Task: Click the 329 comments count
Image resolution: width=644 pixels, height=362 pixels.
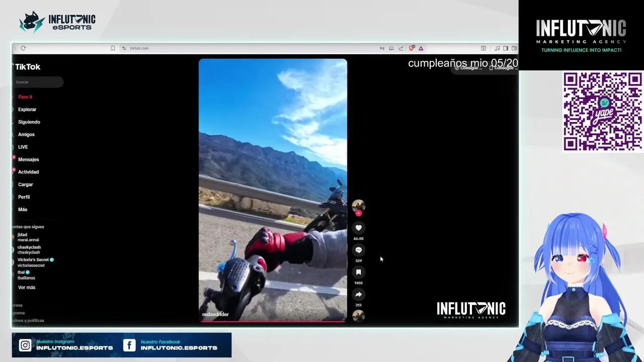Action: pyautogui.click(x=358, y=260)
